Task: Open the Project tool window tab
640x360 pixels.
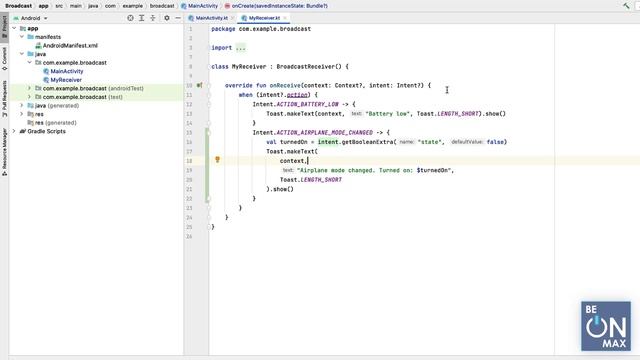Action: click(x=4, y=27)
